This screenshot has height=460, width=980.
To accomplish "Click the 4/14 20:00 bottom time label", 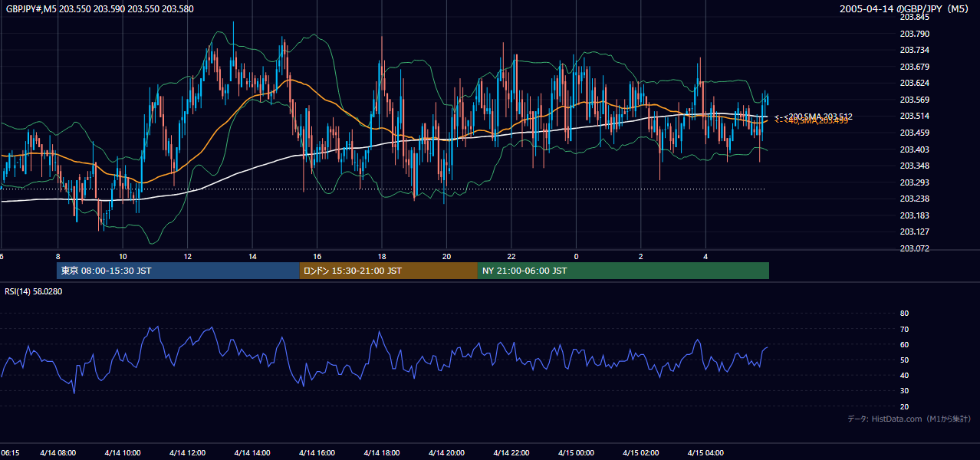I will (446, 453).
